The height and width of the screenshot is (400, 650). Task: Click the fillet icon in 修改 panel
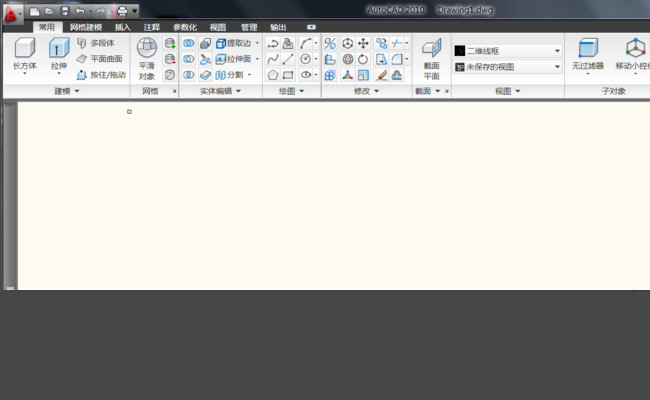397,59
